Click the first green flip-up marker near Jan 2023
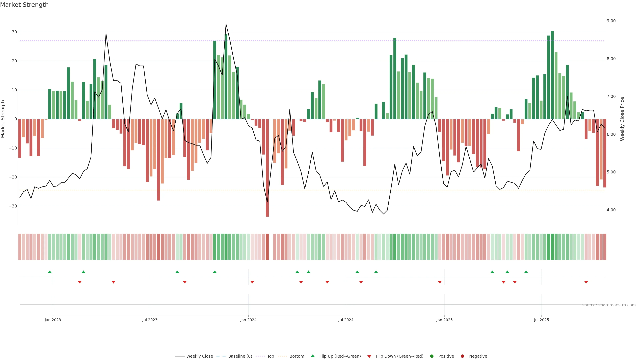This screenshot has width=644, height=362. coord(50,272)
